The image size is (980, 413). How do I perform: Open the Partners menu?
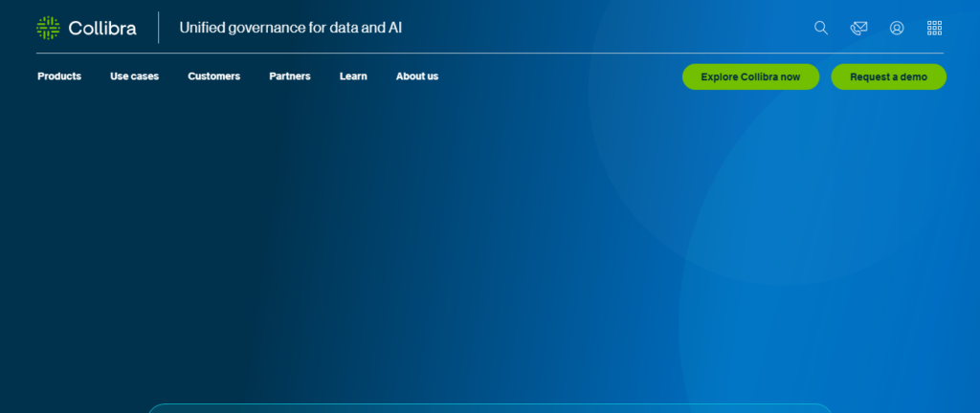(x=290, y=76)
